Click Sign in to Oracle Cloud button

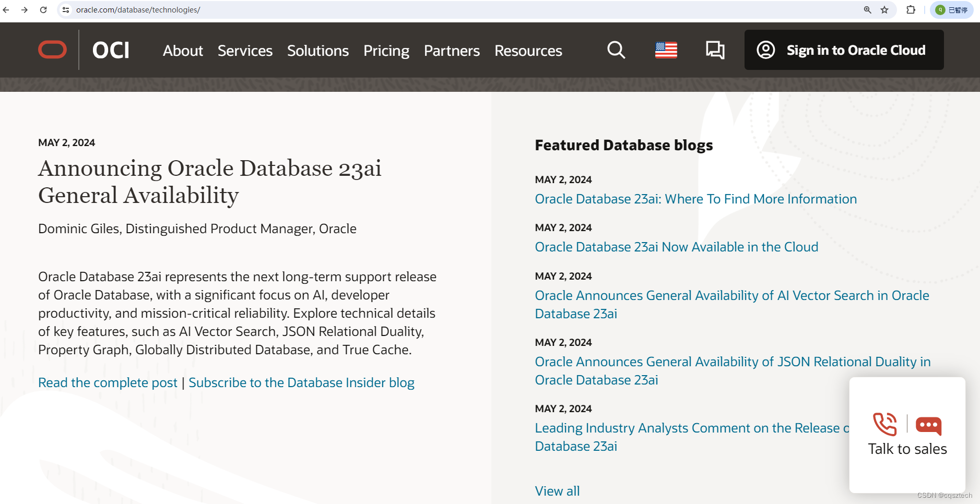(x=844, y=50)
